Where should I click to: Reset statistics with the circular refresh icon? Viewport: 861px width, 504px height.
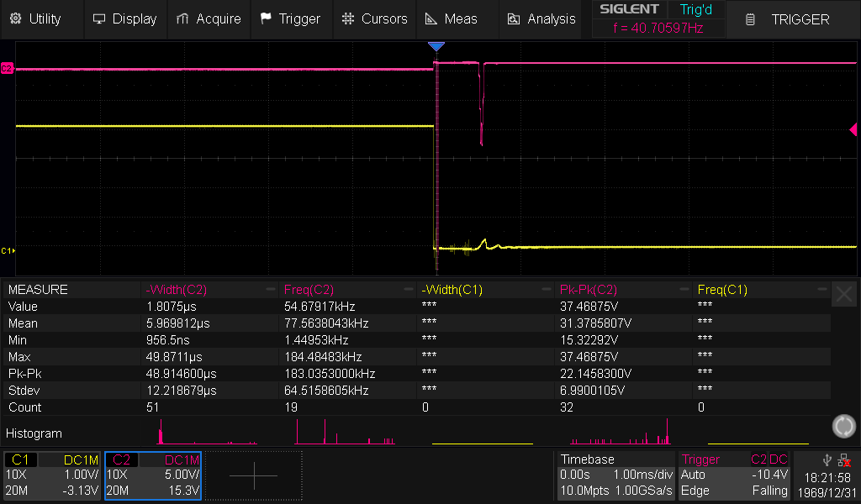click(x=843, y=426)
